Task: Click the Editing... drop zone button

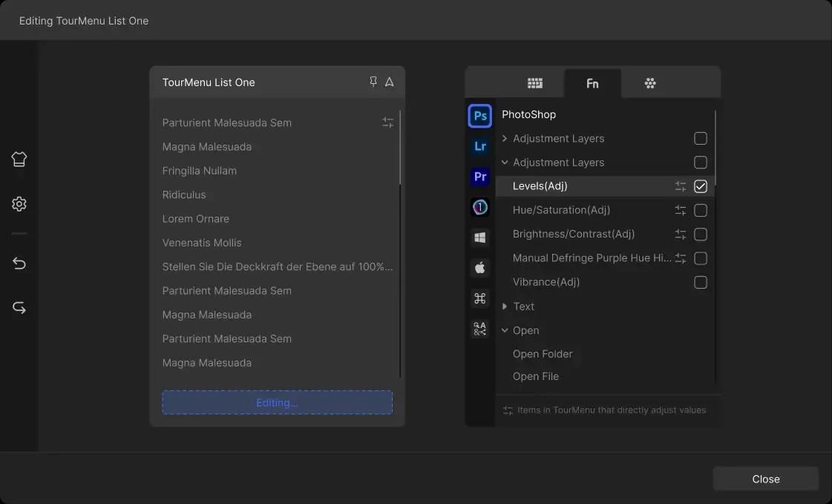Action: 277,402
